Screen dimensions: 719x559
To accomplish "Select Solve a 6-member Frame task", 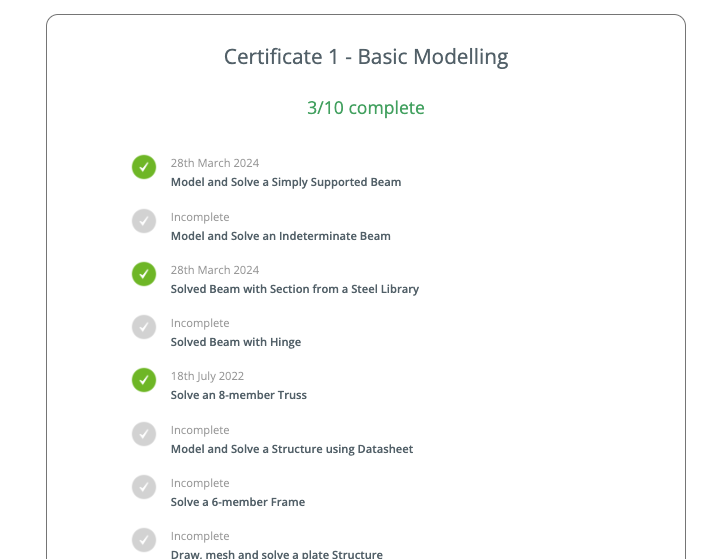I will pos(238,502).
